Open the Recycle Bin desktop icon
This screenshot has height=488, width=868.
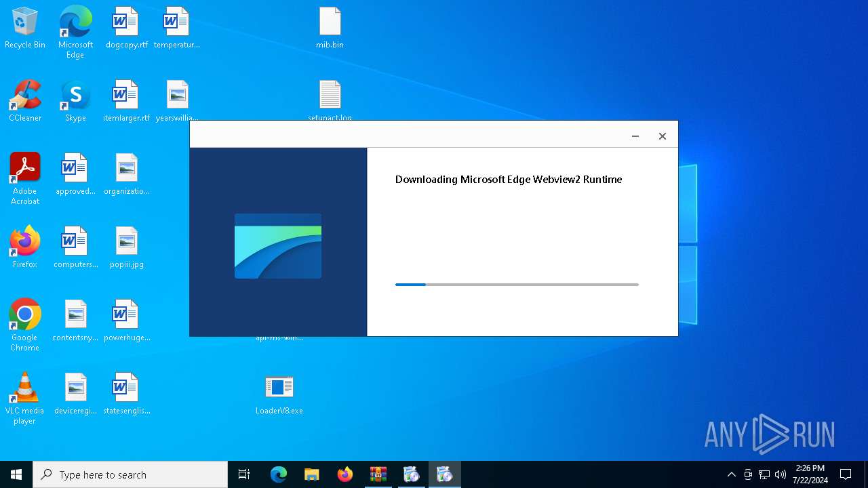(x=25, y=28)
